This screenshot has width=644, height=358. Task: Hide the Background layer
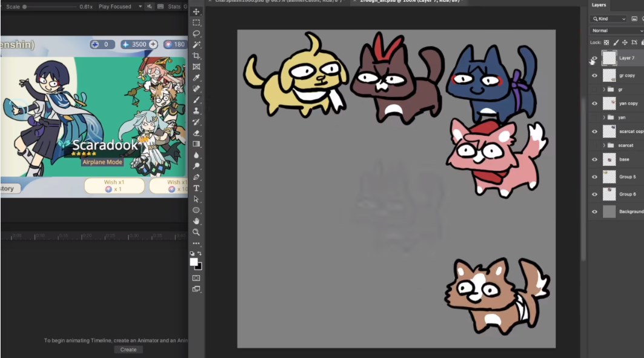pos(594,212)
